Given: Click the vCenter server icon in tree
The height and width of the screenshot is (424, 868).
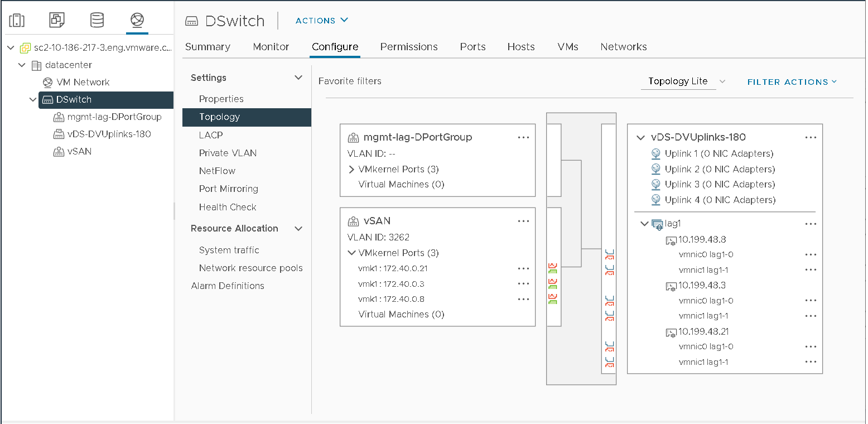Looking at the screenshot, I should (x=25, y=48).
